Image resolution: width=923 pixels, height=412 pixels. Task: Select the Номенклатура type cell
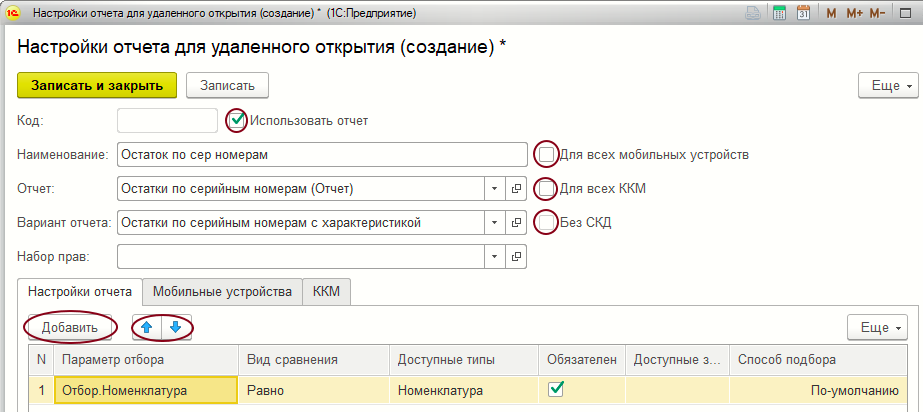point(464,390)
